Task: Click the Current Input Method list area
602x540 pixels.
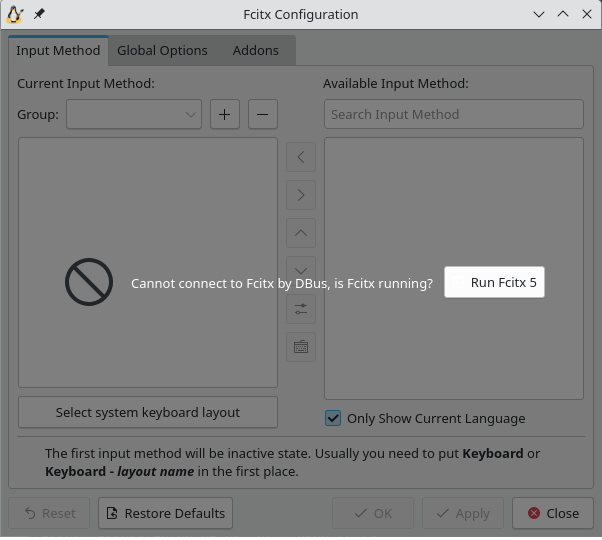Action: click(x=148, y=263)
